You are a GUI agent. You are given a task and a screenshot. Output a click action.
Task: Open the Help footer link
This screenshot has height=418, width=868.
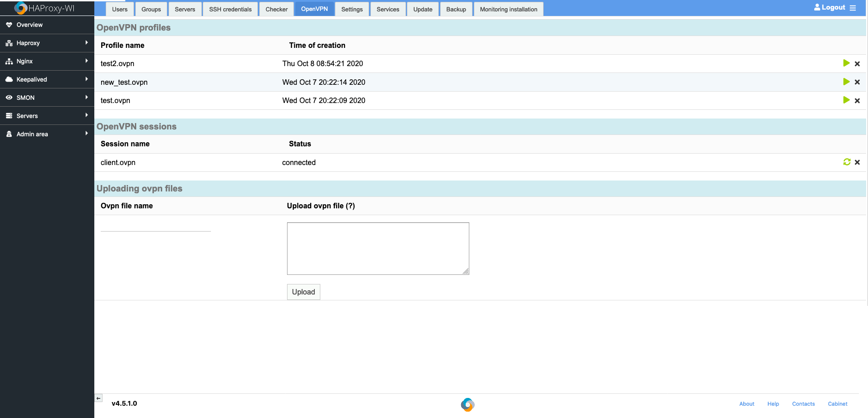tap(773, 404)
